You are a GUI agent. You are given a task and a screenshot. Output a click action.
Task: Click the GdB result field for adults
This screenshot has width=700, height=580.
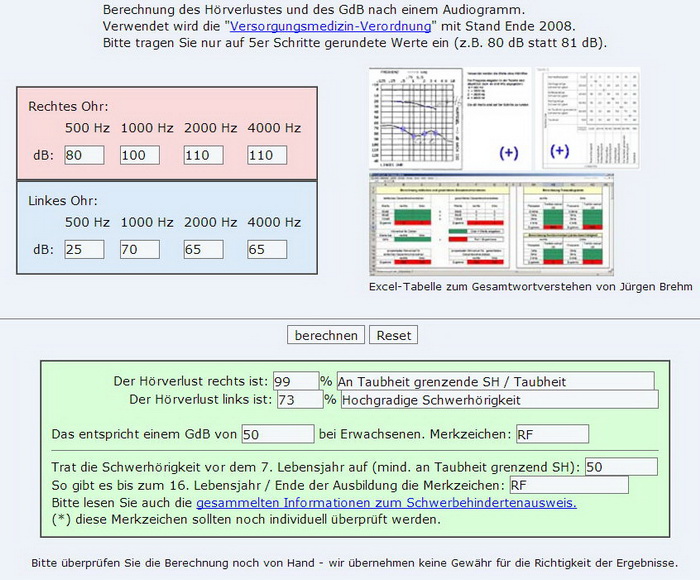(x=277, y=434)
